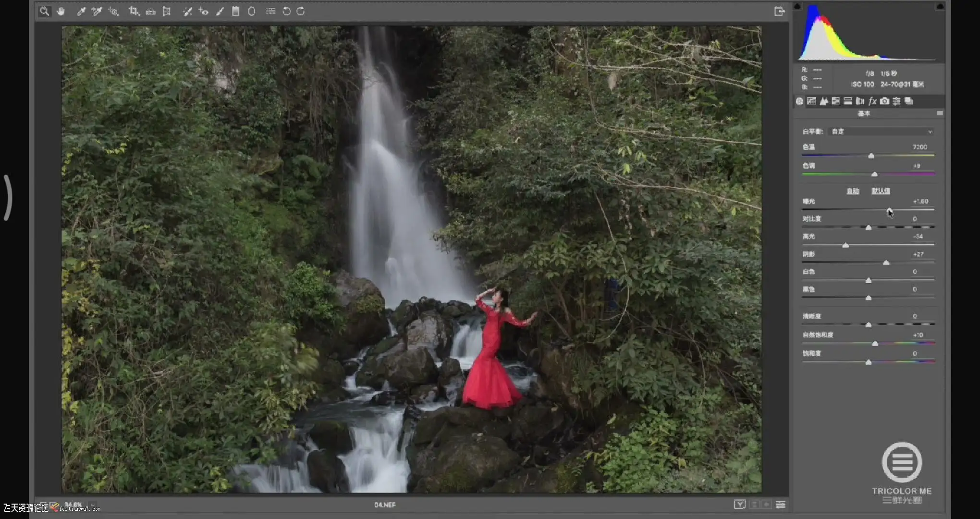Screen dimensions: 980x519
Task: Switch to the Basic panel tab
Action: point(799,101)
